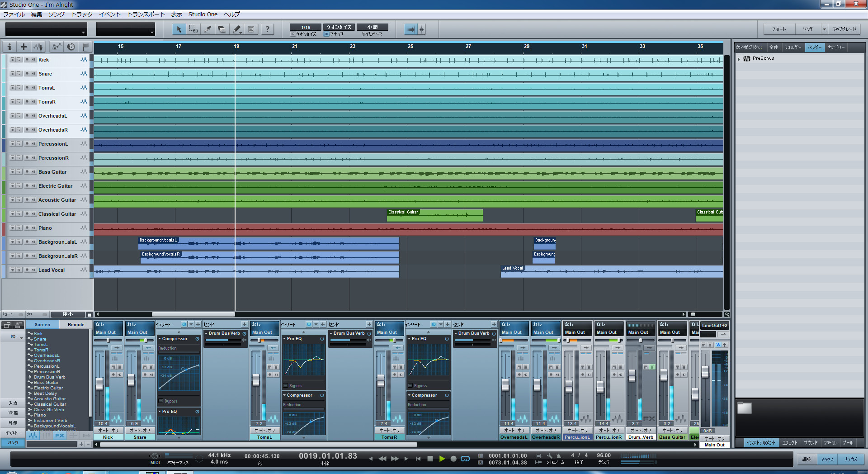Viewport: 868px width, 474px height.
Task: Open the 1/16 quantize value dropdown
Action: pos(306,27)
